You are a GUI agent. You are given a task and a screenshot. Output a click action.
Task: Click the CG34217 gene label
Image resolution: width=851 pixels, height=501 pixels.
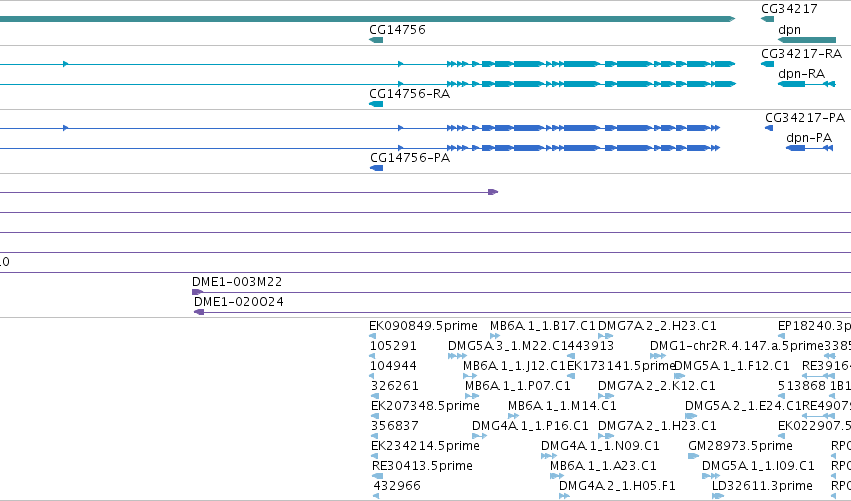[789, 9]
